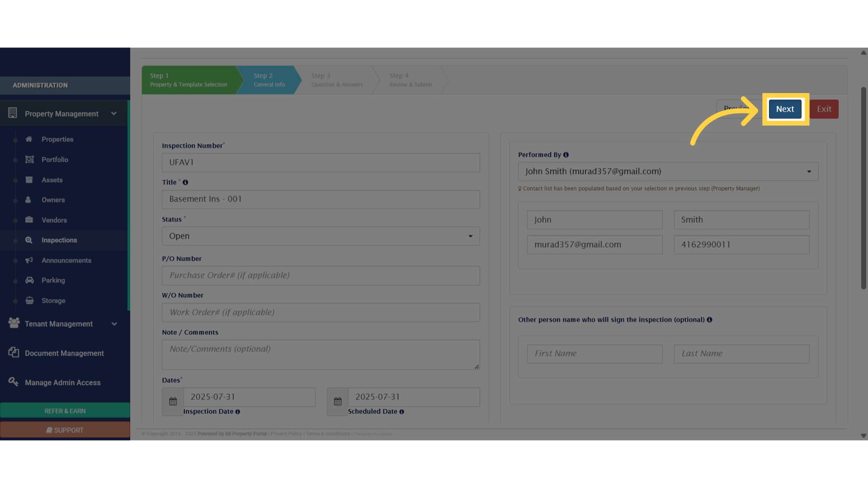Click the other signer First Name field

tap(595, 354)
